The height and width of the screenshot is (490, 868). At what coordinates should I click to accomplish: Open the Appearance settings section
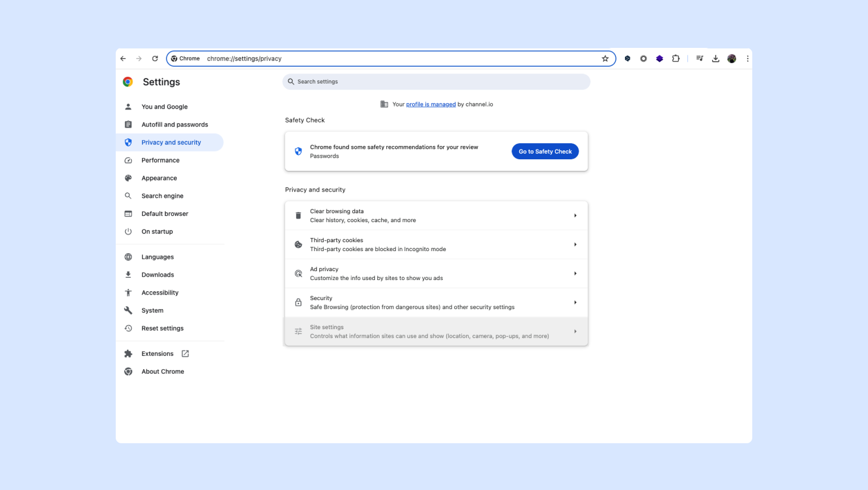coord(159,178)
